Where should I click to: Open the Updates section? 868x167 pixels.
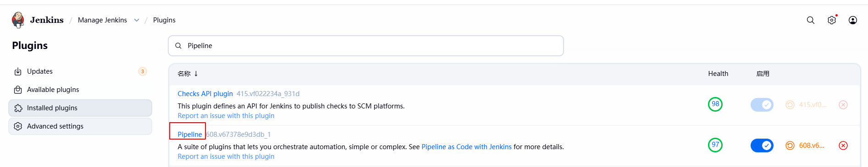(x=80, y=71)
